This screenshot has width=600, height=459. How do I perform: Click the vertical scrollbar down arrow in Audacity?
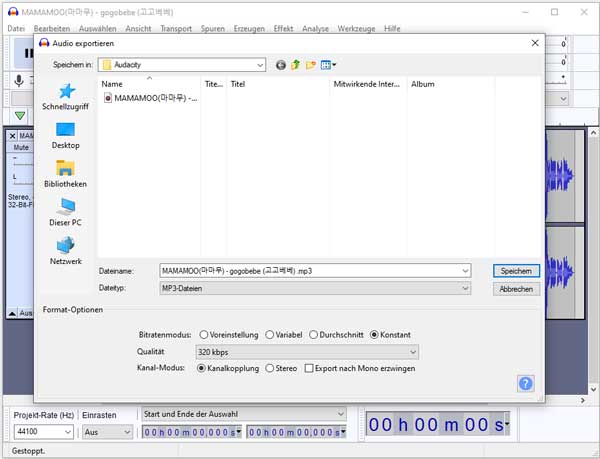pos(593,389)
